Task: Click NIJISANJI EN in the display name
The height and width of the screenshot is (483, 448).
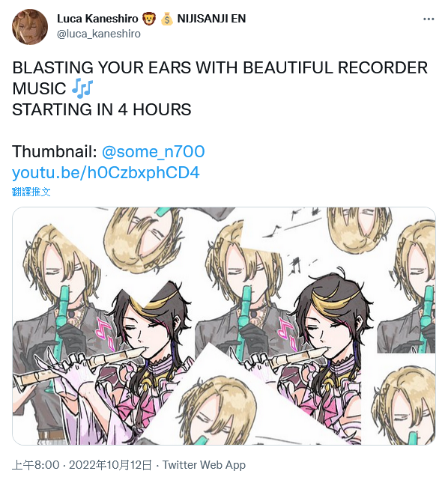Action: (x=211, y=19)
